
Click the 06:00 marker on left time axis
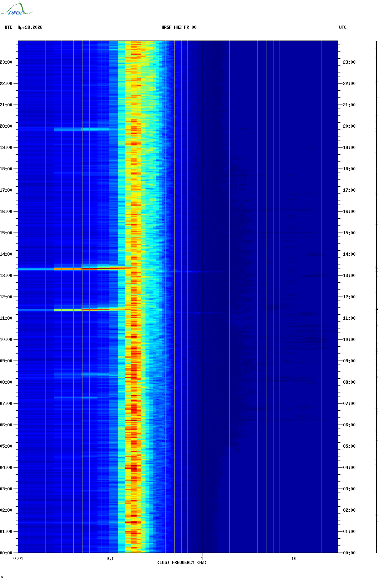click(x=6, y=425)
